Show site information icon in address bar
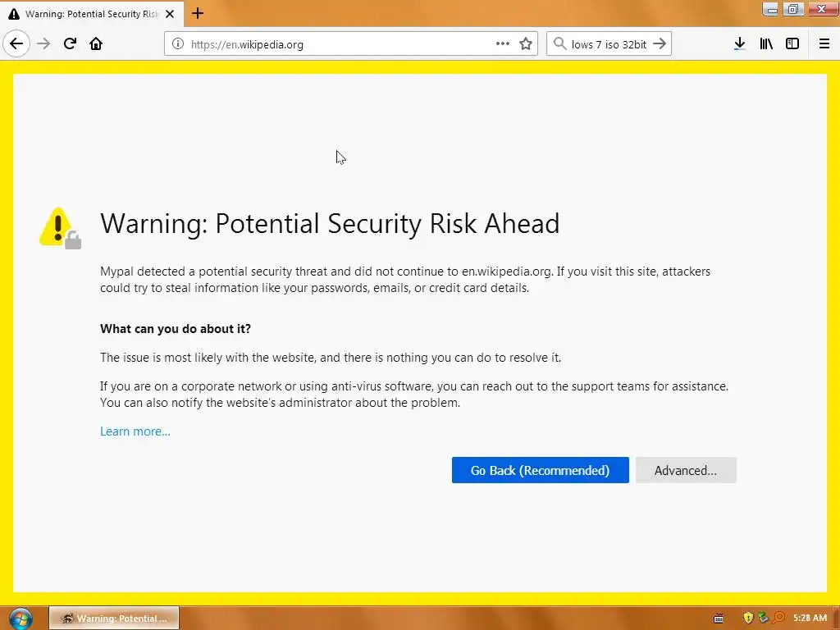The height and width of the screenshot is (630, 840). coord(178,44)
